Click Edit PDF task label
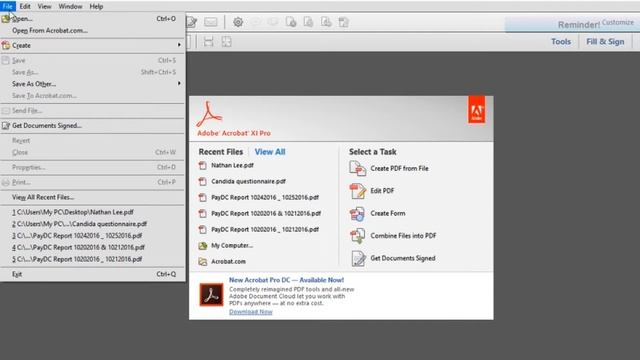Image resolution: width=640 pixels, height=360 pixels. [x=382, y=191]
